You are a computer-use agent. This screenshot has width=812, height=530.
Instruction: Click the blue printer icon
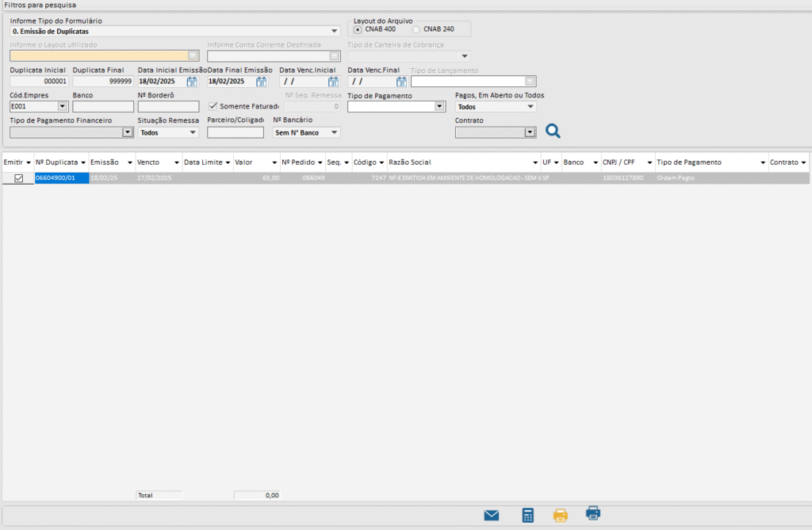coord(593,513)
